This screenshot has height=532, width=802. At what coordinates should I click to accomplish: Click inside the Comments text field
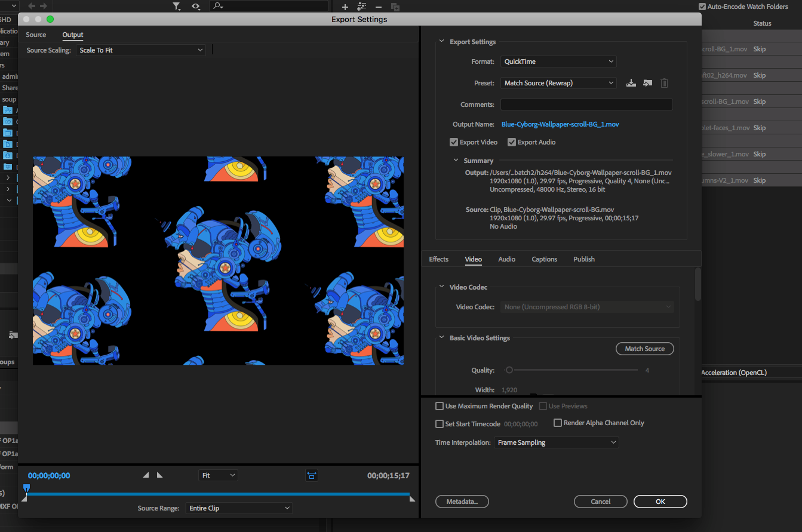[x=586, y=104]
